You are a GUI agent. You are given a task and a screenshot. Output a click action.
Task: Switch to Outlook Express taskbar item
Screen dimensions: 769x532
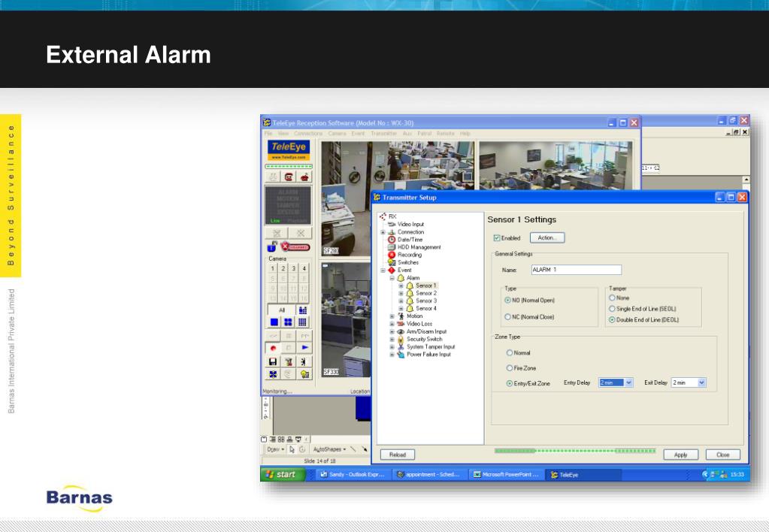[x=352, y=475]
